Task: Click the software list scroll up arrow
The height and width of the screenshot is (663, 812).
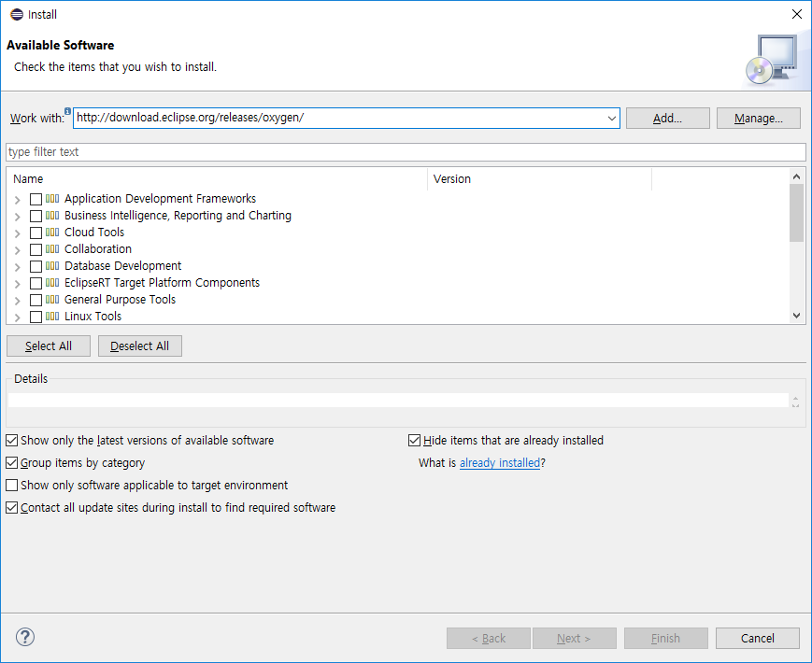Action: point(796,176)
